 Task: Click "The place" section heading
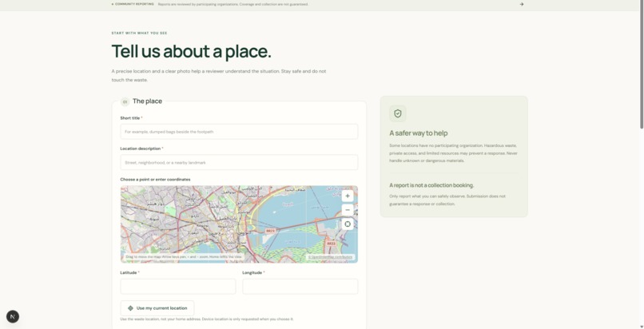tap(147, 101)
